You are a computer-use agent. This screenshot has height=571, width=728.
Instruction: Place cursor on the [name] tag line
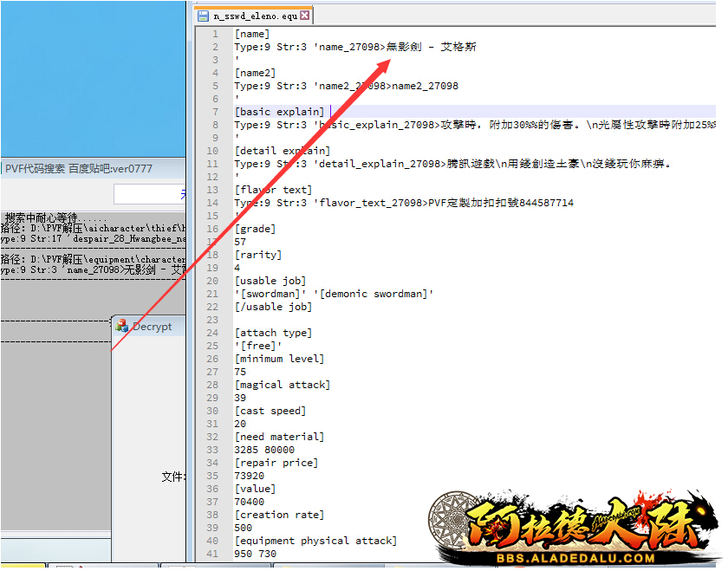(252, 34)
